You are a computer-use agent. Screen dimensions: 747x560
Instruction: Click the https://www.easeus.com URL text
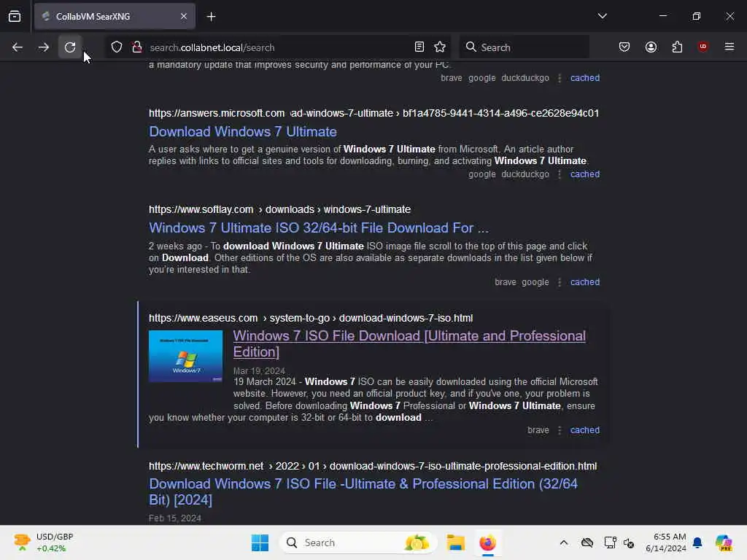pyautogui.click(x=203, y=318)
